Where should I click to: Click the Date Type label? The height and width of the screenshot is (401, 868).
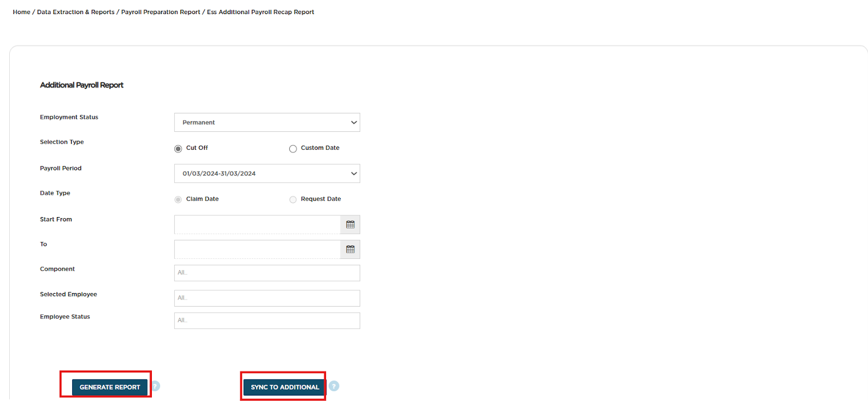(55, 193)
